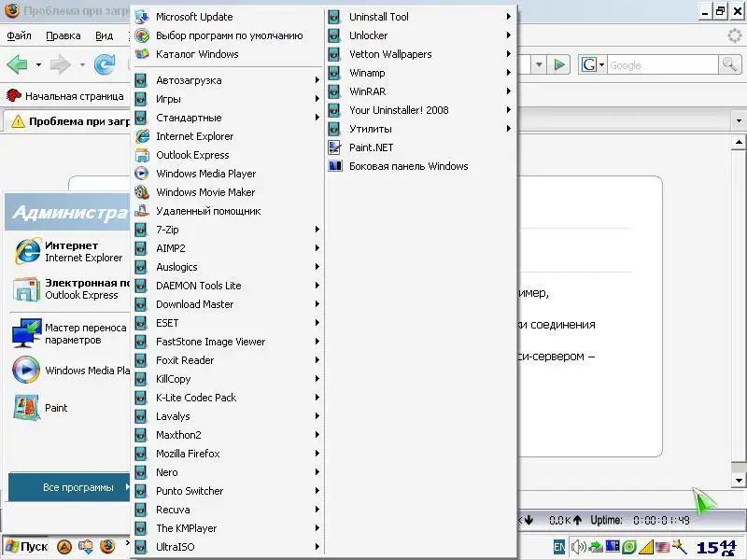The height and width of the screenshot is (560, 747).
Task: Open the Punto Switcher program folder
Action: pos(228,491)
